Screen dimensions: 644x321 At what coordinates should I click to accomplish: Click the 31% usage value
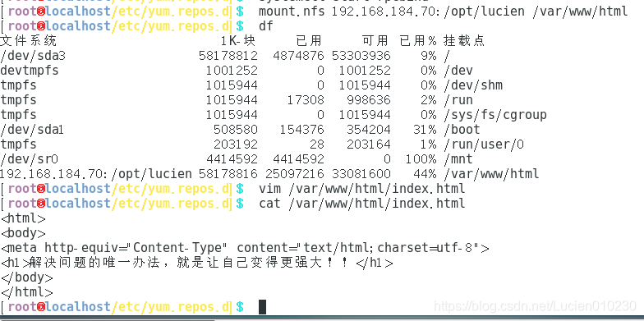point(425,130)
